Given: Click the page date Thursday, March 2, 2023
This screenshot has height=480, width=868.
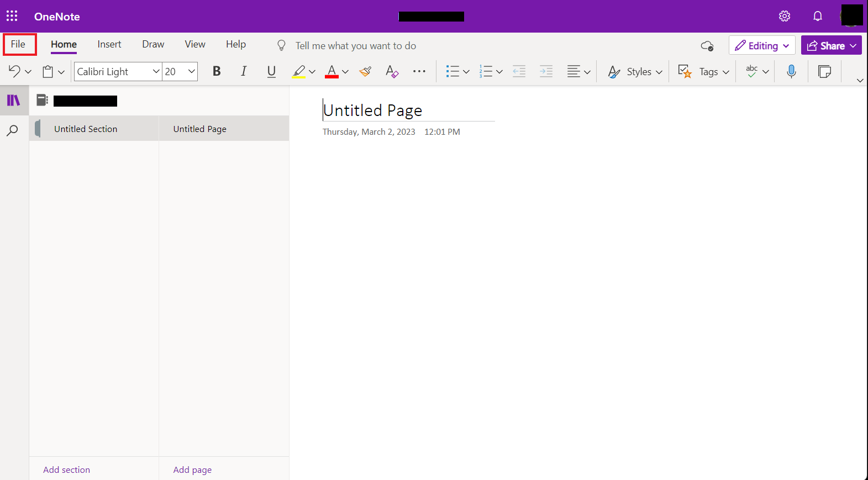Looking at the screenshot, I should (369, 131).
